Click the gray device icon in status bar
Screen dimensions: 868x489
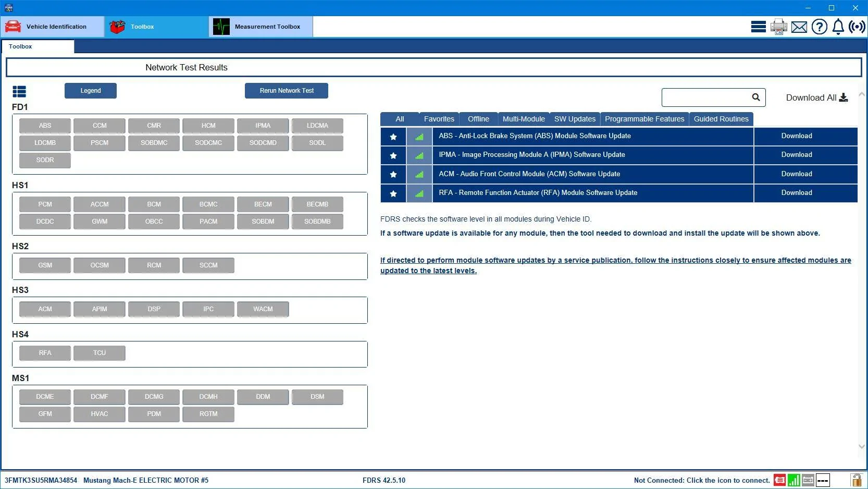[808, 480]
